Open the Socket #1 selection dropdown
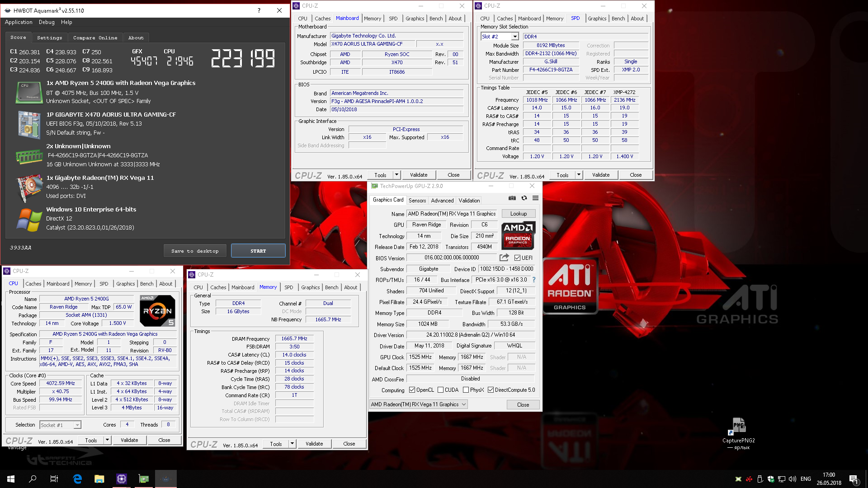Screen dimensions: 868x488 (77, 425)
